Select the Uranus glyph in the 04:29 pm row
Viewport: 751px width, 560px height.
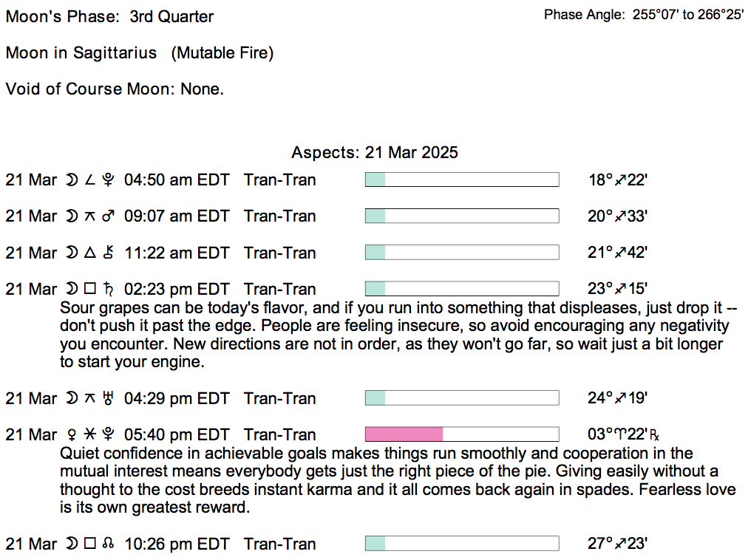coord(110,399)
